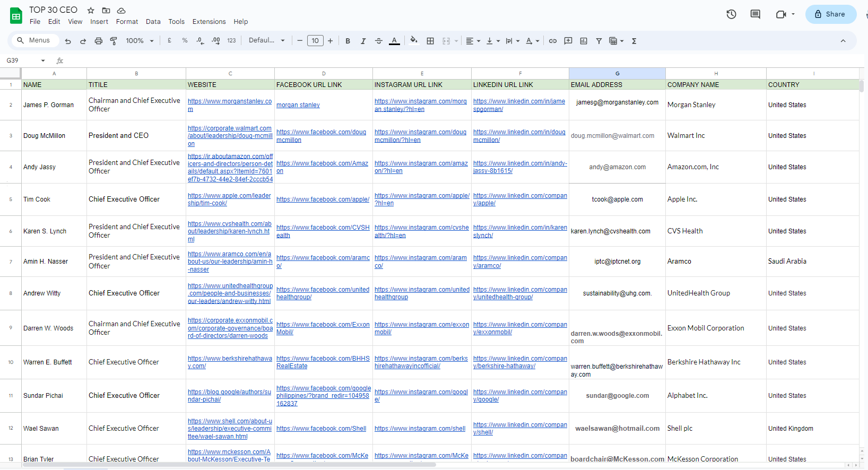868x470 pixels.
Task: Toggle bold formatting
Action: click(x=348, y=41)
